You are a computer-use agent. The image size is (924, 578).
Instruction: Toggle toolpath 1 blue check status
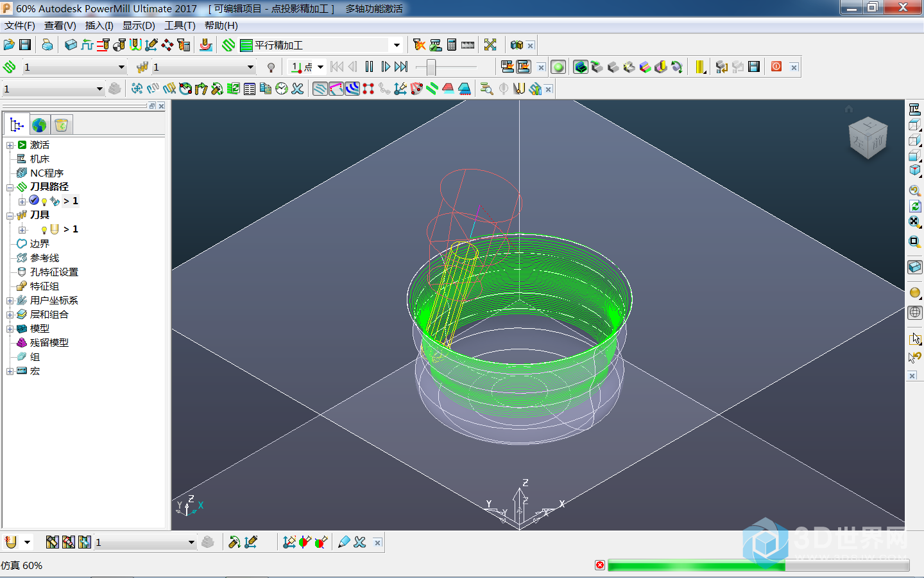tap(34, 200)
